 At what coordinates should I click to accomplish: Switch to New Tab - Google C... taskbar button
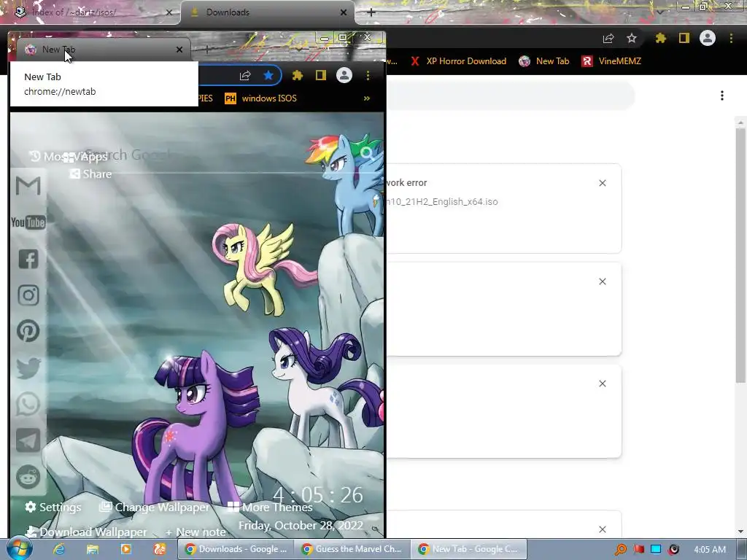[x=469, y=549]
